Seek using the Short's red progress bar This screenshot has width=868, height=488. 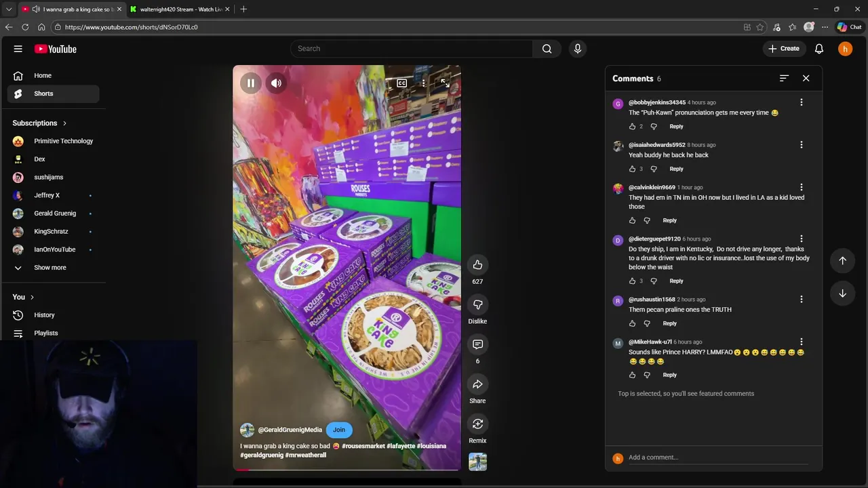coord(347,470)
